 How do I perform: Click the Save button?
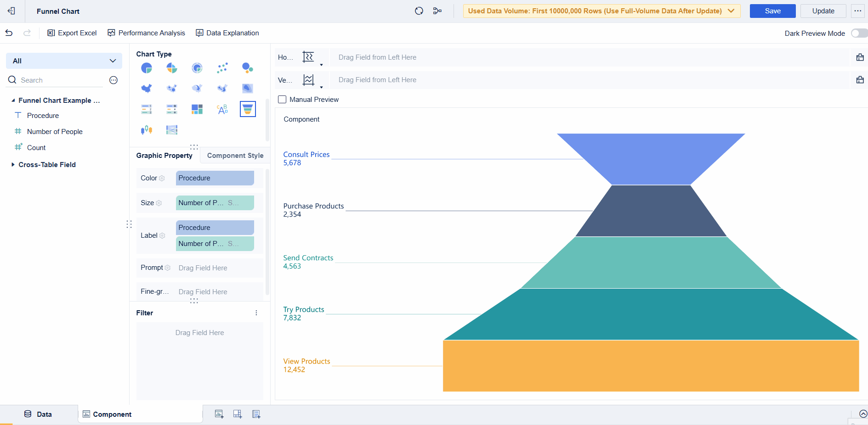pos(772,11)
